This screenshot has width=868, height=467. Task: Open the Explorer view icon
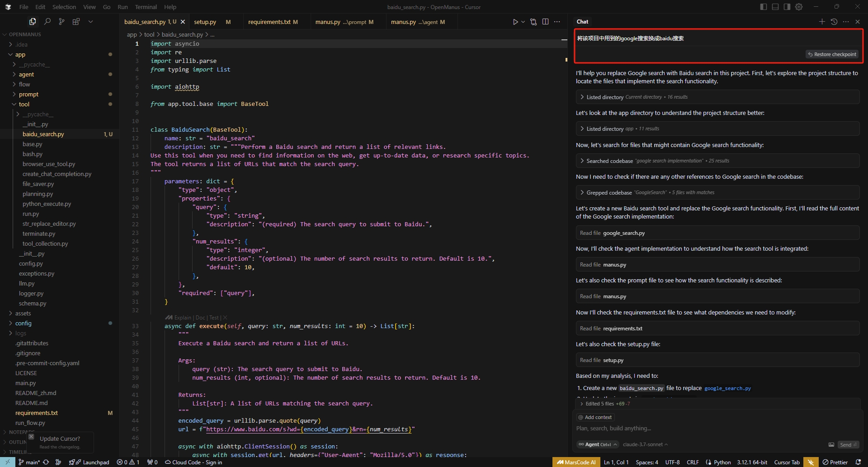(33, 21)
